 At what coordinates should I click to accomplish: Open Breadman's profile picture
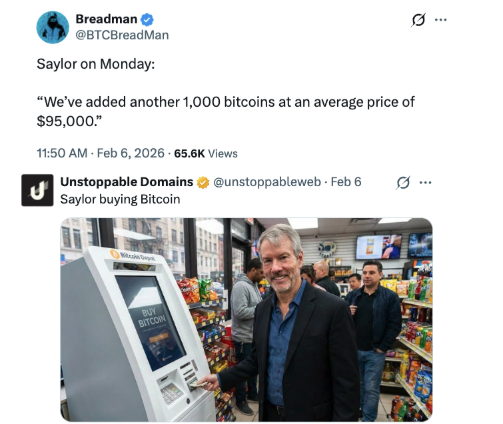(x=52, y=27)
